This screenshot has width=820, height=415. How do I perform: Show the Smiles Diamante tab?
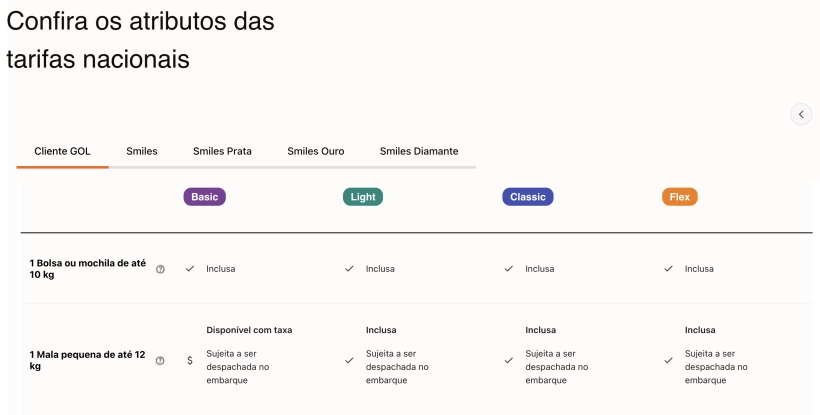(419, 151)
